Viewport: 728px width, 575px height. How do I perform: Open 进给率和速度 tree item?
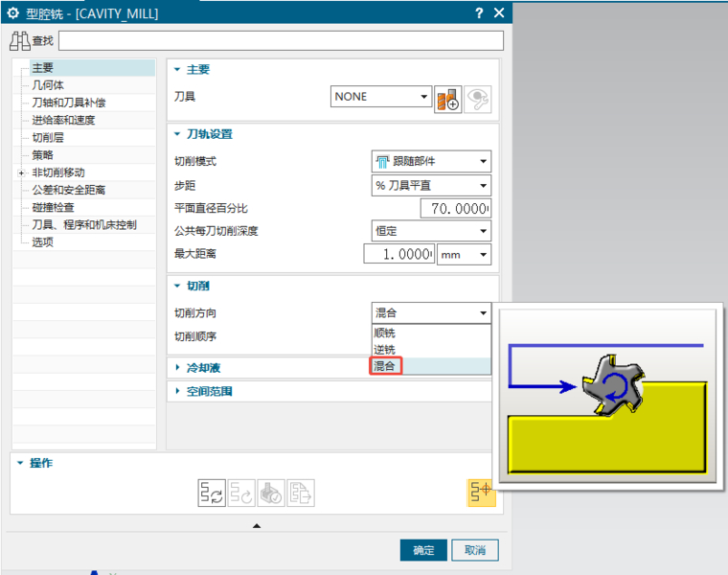63,121
